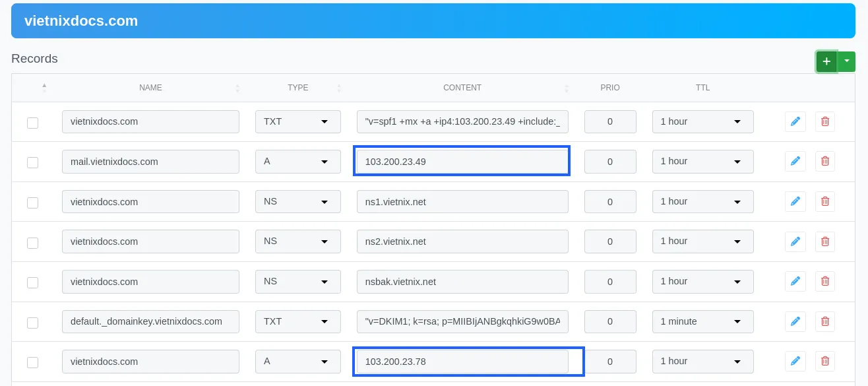Edit the 103.200.23.78 A record

coord(795,361)
